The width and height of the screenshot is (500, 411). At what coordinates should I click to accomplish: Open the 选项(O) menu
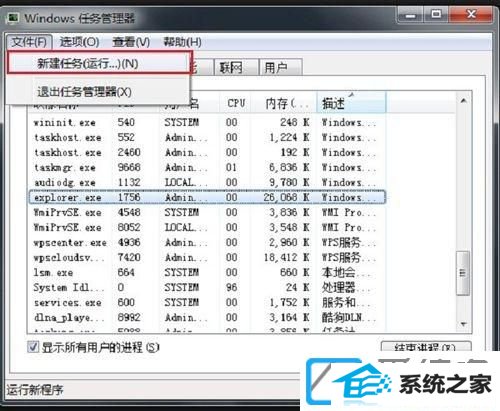[79, 42]
